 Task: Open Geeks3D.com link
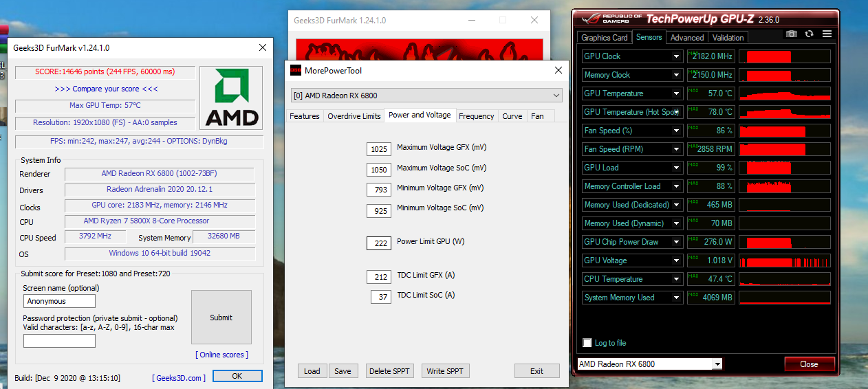point(178,378)
